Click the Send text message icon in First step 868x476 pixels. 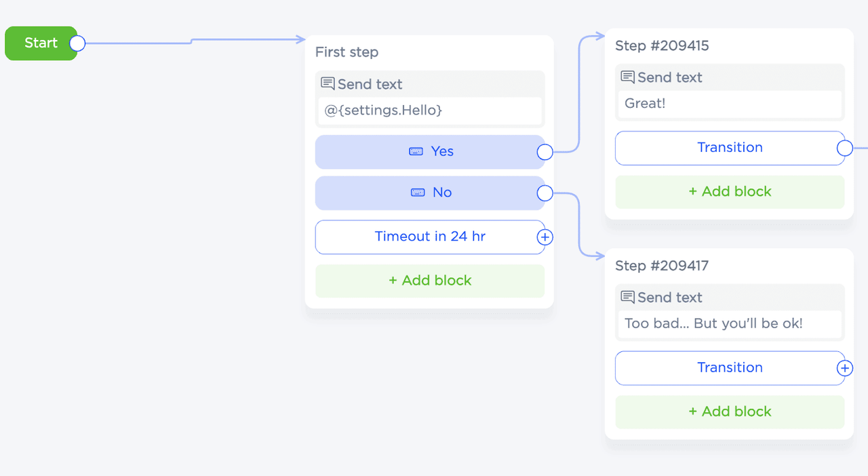tap(328, 84)
